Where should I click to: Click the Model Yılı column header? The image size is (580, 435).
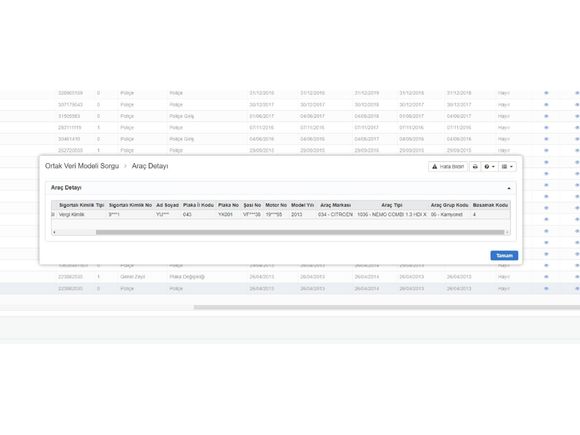pos(302,205)
